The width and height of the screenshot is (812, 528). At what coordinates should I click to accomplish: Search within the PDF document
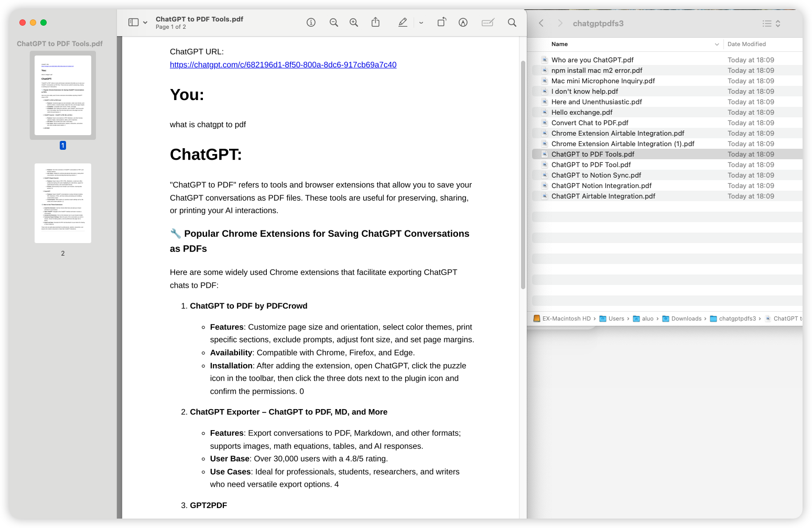[512, 22]
